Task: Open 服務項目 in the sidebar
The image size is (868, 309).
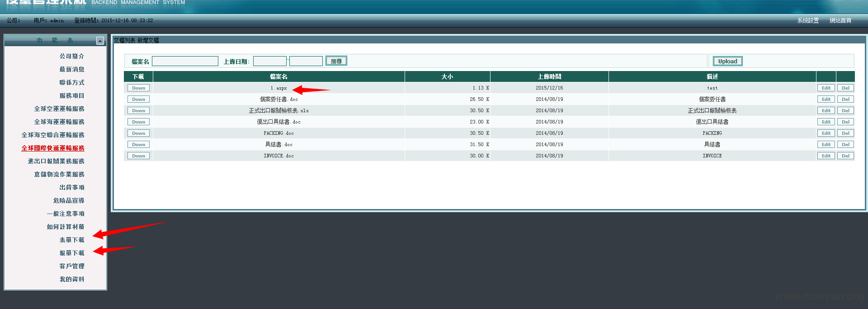Action: pyautogui.click(x=72, y=95)
